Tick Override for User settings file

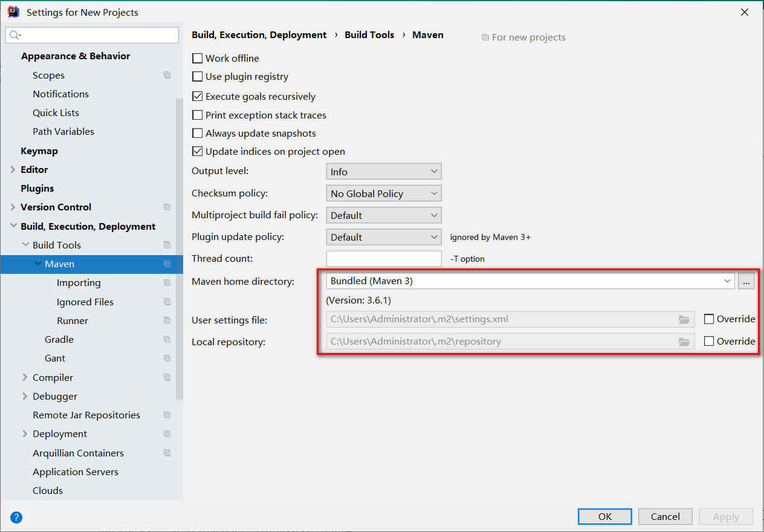click(x=709, y=319)
